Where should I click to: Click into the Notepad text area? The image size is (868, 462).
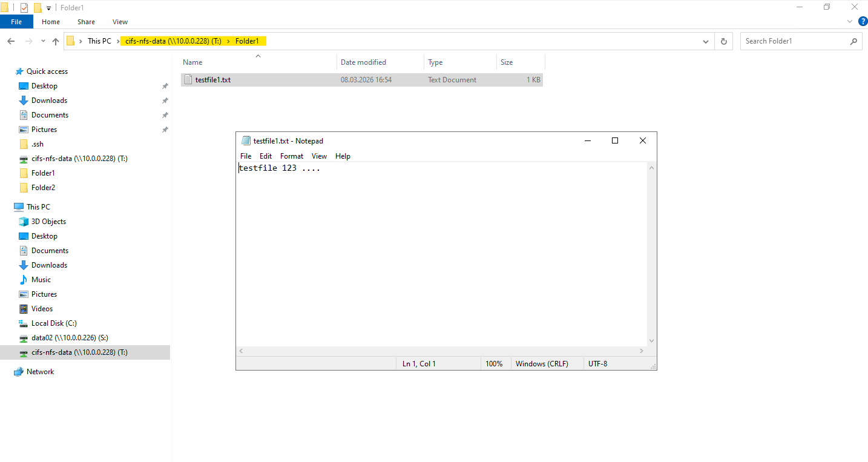tap(442, 254)
